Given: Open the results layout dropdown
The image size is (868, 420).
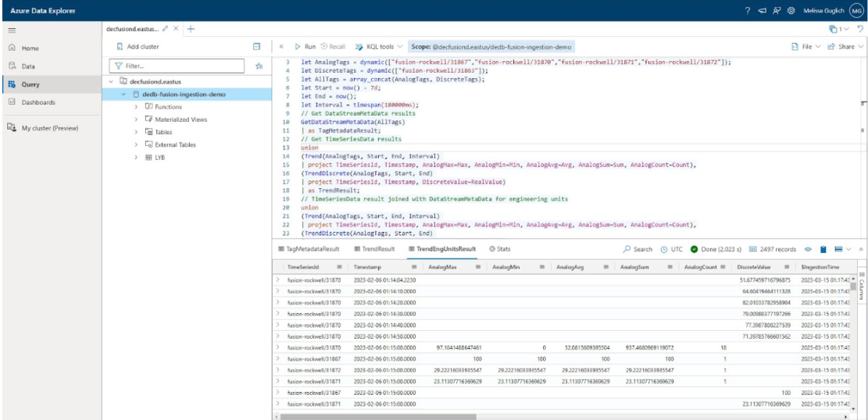Looking at the screenshot, I should click(842, 249).
